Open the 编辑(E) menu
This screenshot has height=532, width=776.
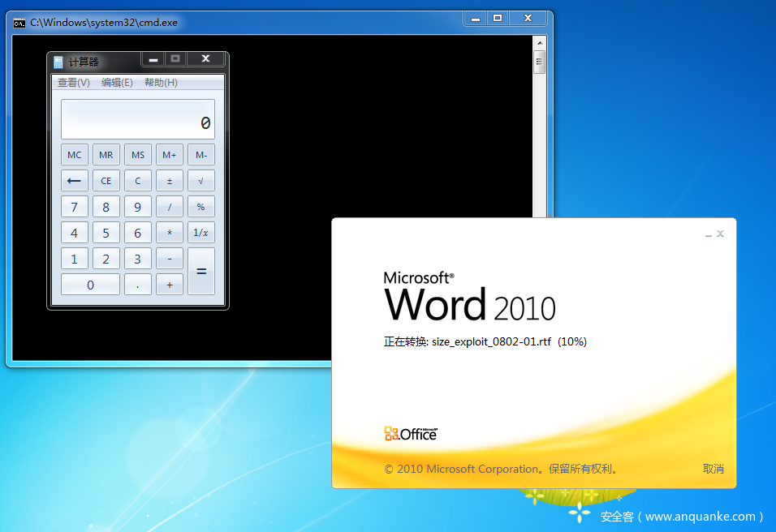point(117,83)
